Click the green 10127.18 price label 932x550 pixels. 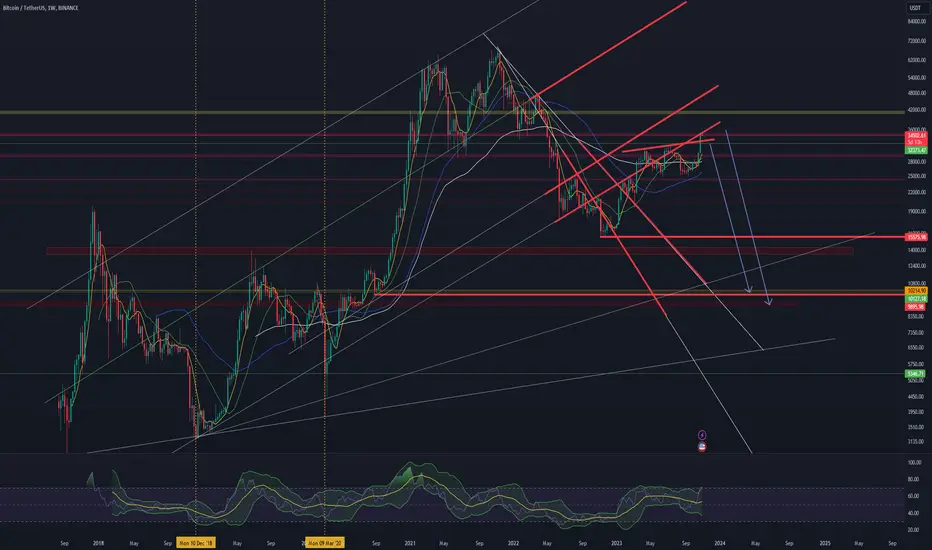[x=916, y=298]
